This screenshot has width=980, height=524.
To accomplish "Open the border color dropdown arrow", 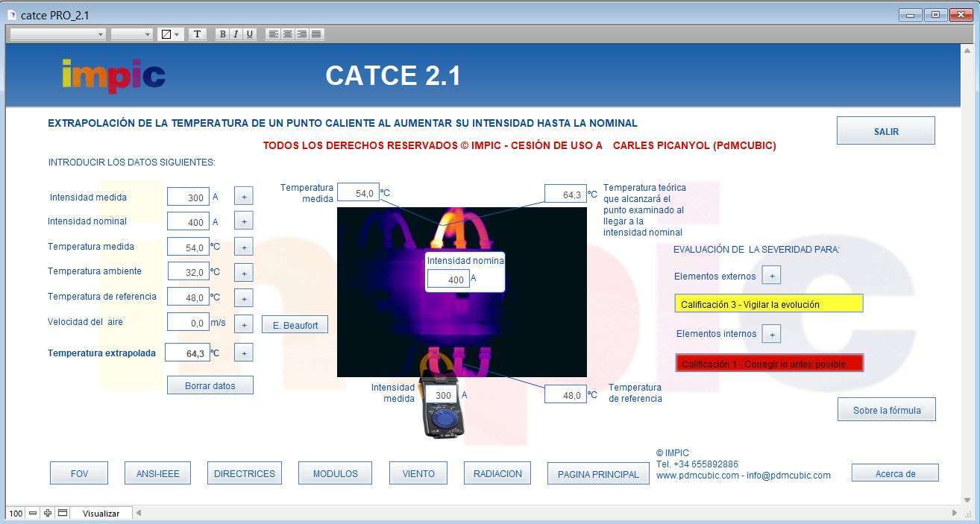I will pos(177,34).
